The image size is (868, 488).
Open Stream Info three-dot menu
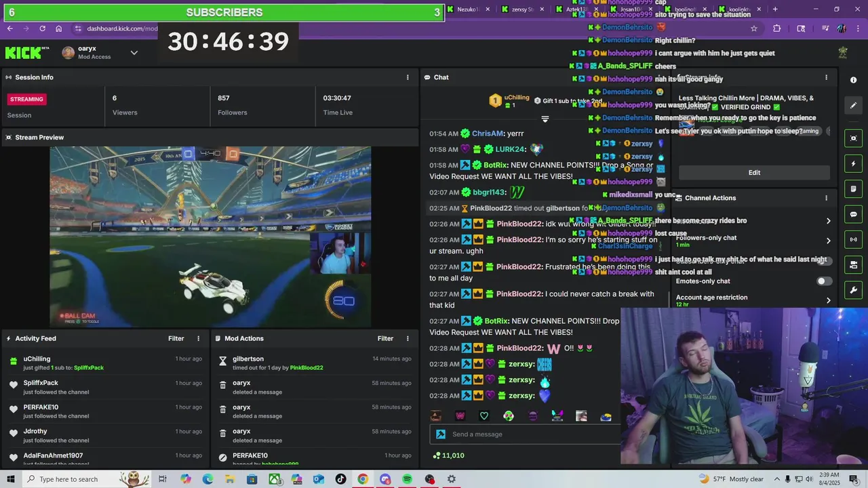pyautogui.click(x=826, y=77)
